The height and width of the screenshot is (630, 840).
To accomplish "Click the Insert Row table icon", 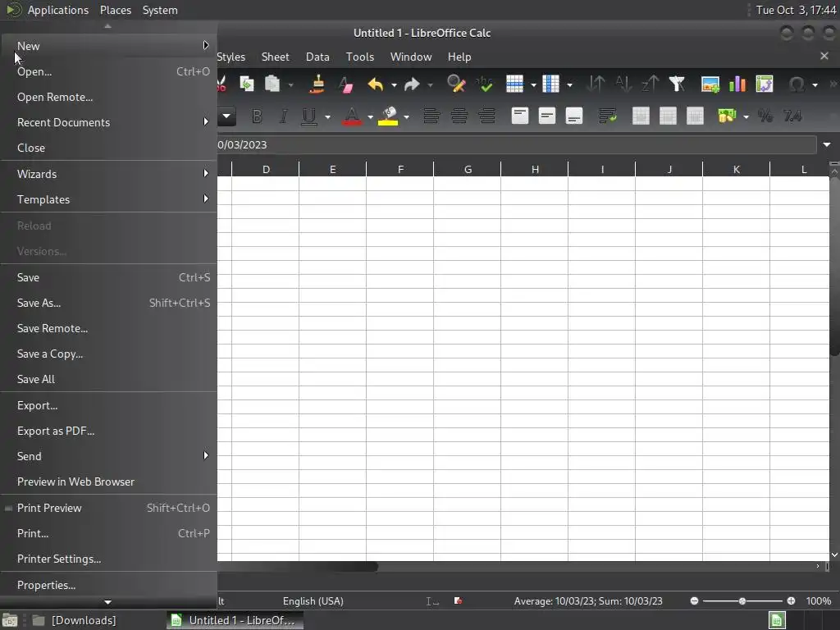I will click(x=514, y=84).
